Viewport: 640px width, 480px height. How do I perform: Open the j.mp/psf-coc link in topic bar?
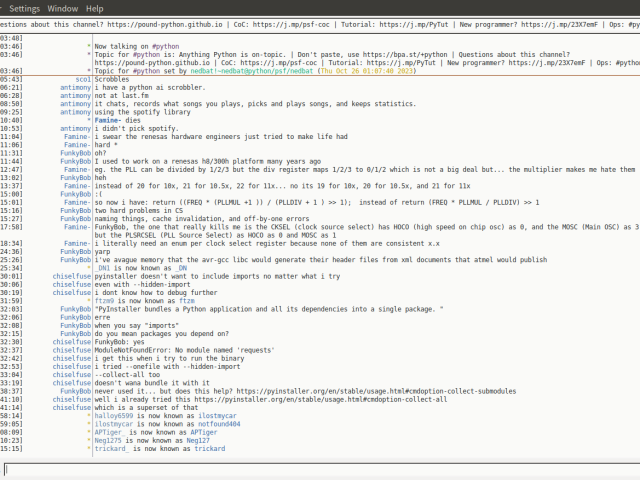[291, 24]
